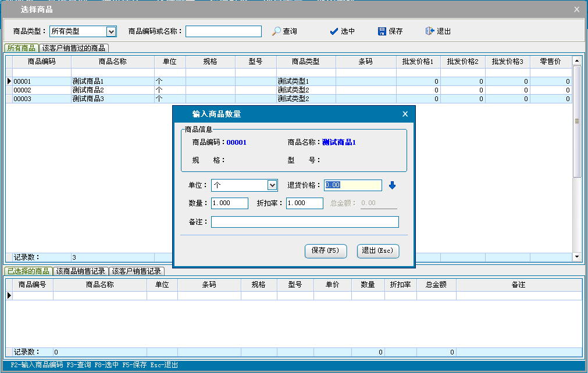Click the 保存 floppy disk toolbar icon
The height and width of the screenshot is (373, 588).
[382, 31]
